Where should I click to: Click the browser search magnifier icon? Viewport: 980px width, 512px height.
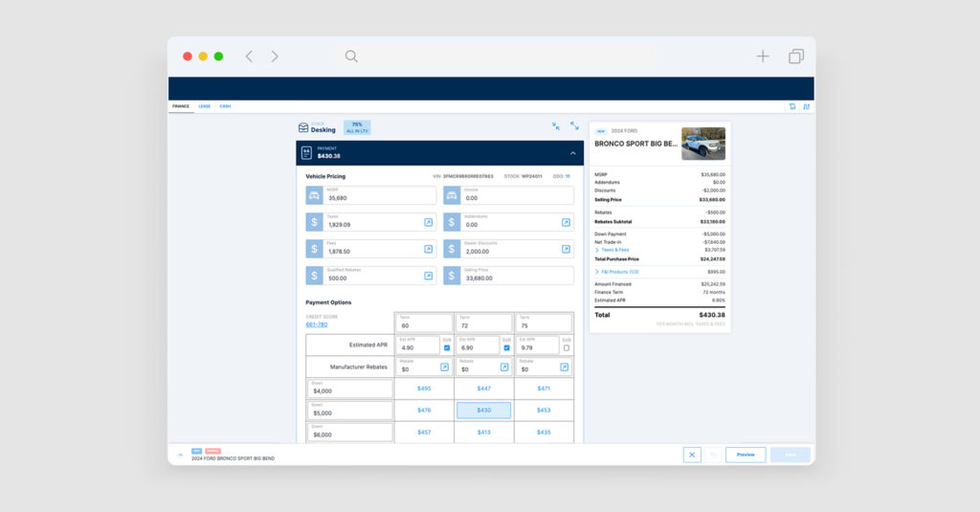click(351, 56)
